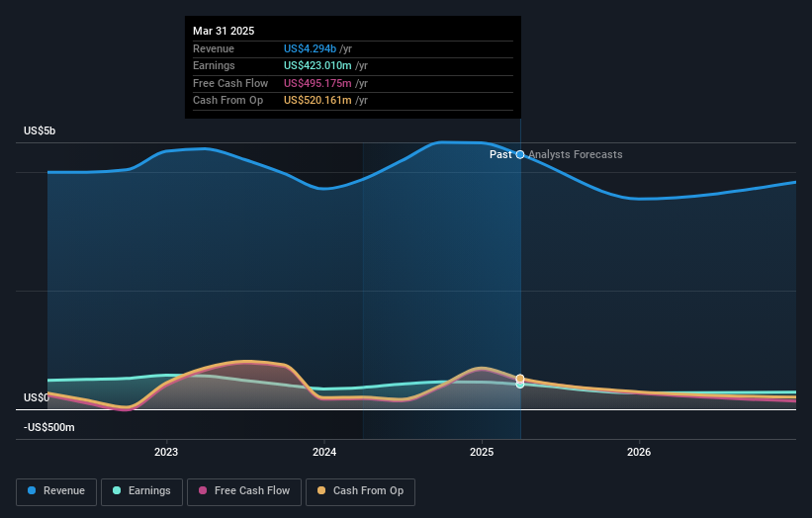Select the 2025 x-axis label
This screenshot has width=812, height=518.
tap(482, 453)
